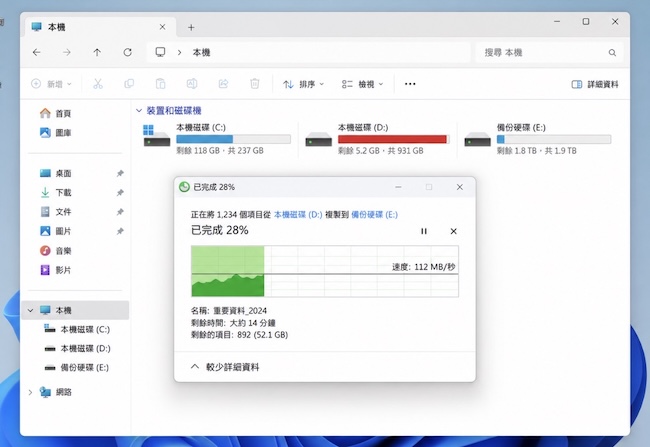Add a new tab with plus button

tap(191, 27)
